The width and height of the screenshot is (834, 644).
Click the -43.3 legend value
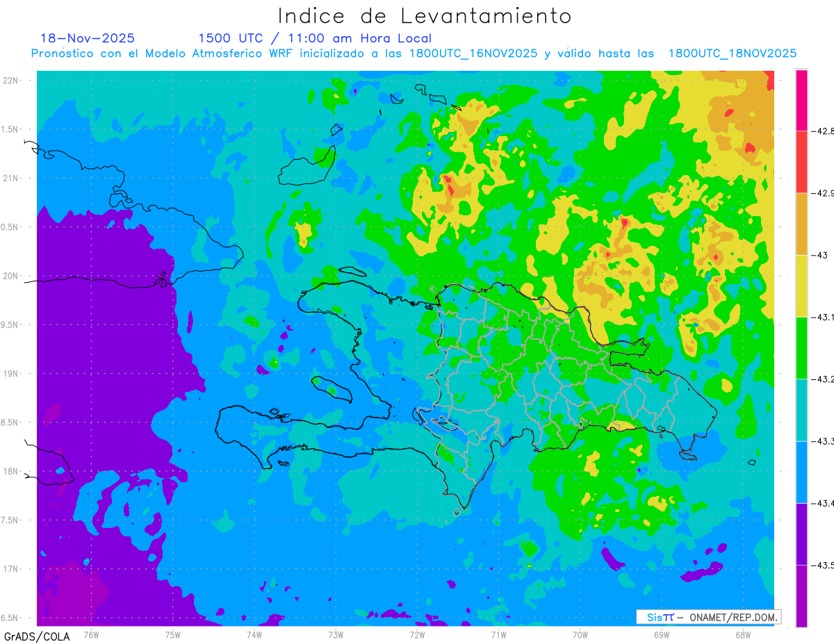tap(824, 441)
